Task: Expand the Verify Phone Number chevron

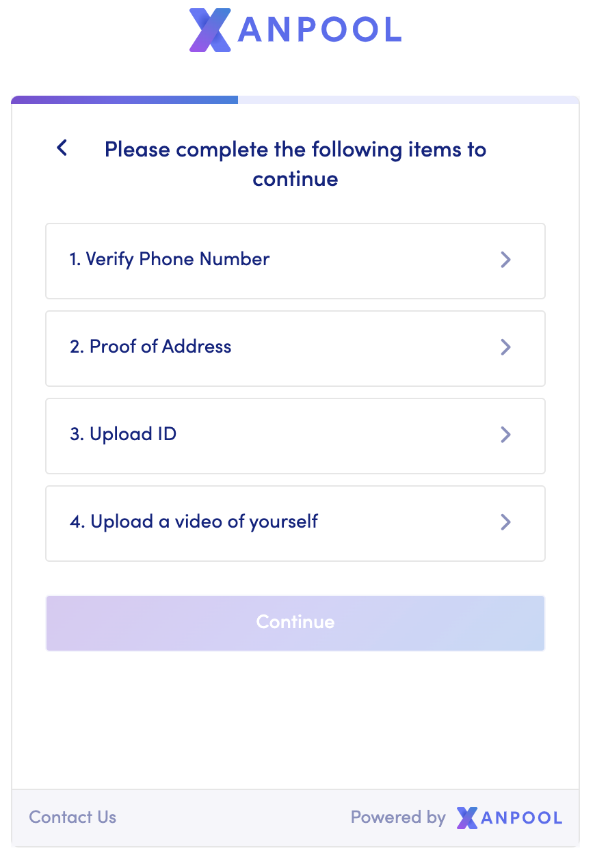Action: [505, 260]
